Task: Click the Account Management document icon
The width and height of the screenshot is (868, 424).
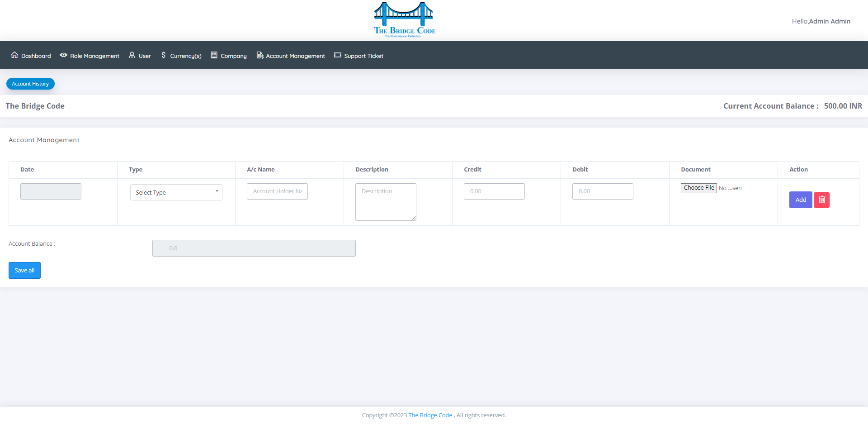Action: pyautogui.click(x=260, y=55)
